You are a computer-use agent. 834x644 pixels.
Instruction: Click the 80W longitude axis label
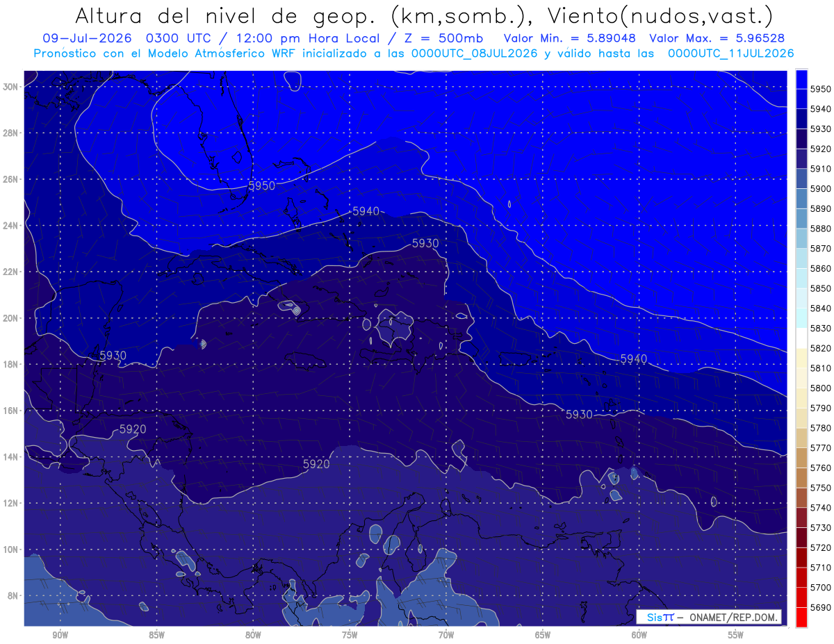pyautogui.click(x=253, y=636)
